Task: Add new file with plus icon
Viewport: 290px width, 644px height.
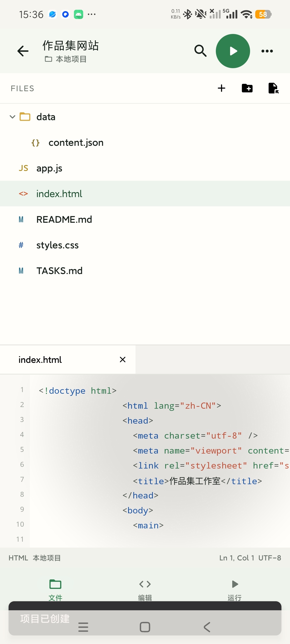Action: [222, 88]
